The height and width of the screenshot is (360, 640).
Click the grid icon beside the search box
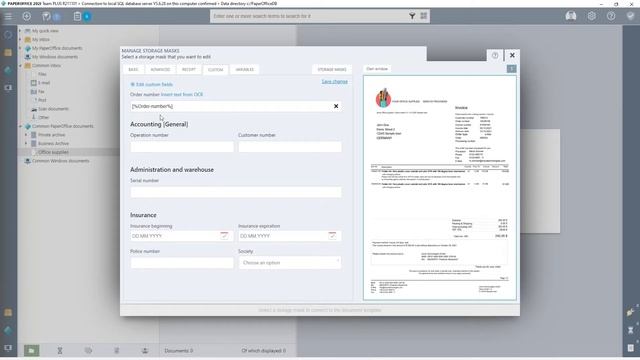click(424, 16)
